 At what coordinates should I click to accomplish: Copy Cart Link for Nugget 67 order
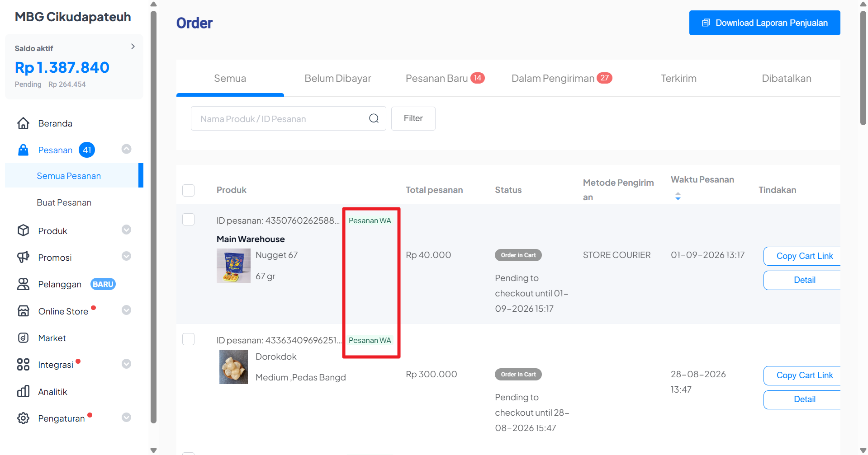pyautogui.click(x=804, y=256)
